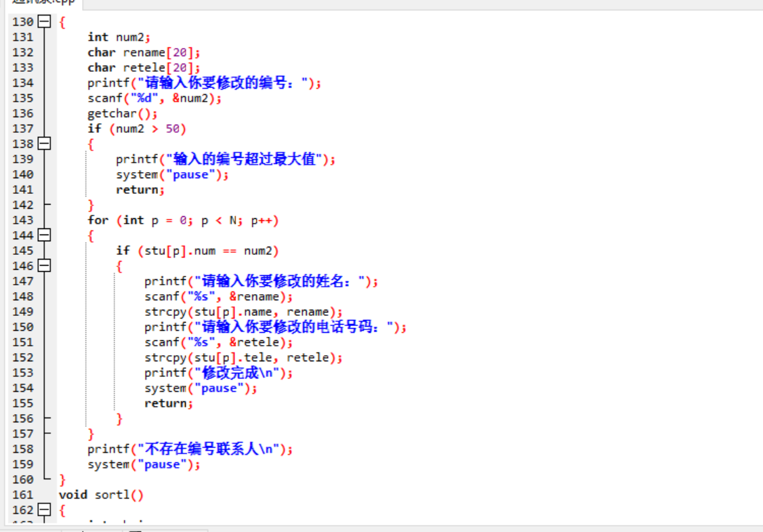Click strcpy(stu[p].tele, retele) line
This screenshot has width=763, height=532.
(x=243, y=357)
